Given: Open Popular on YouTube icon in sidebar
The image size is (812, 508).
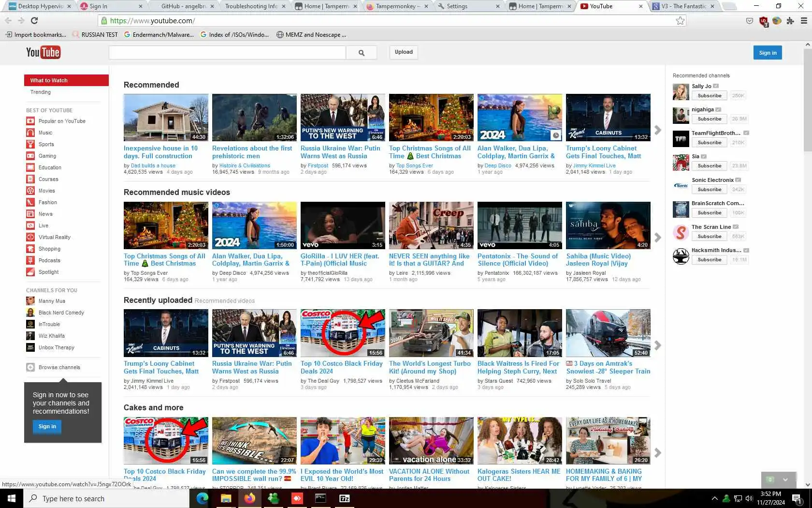Looking at the screenshot, I should click(30, 121).
